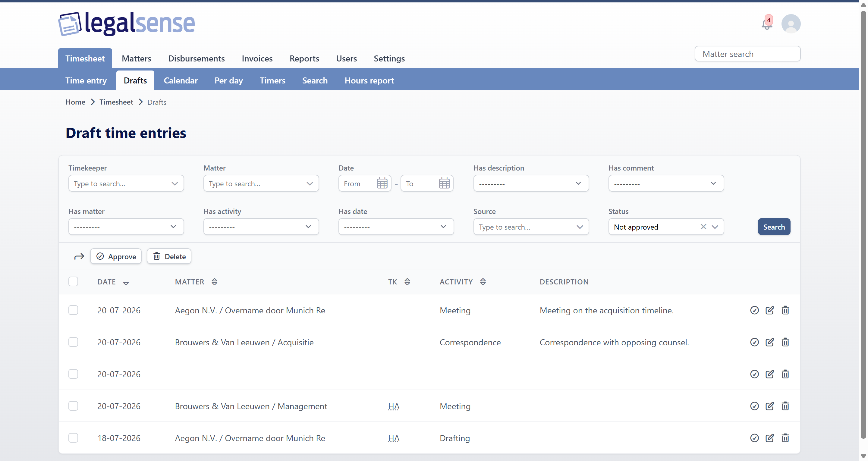The width and height of the screenshot is (868, 461).
Task: Approve the 18-07-2026 Drafting entry via check icon
Action: [754, 438]
